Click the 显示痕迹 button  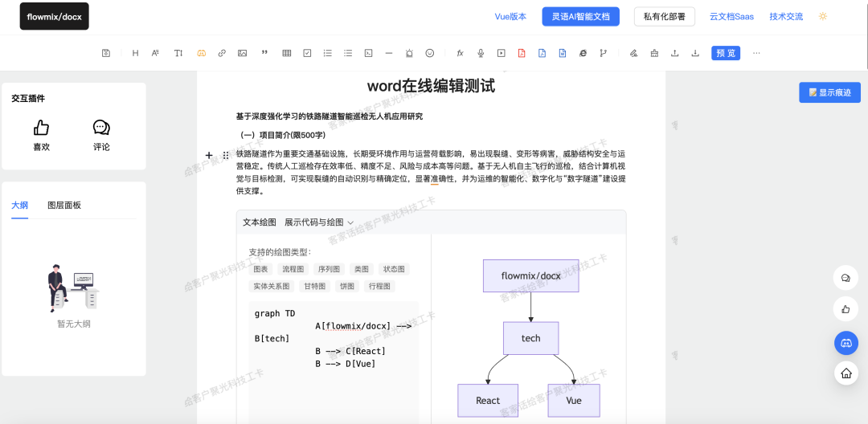click(x=829, y=92)
